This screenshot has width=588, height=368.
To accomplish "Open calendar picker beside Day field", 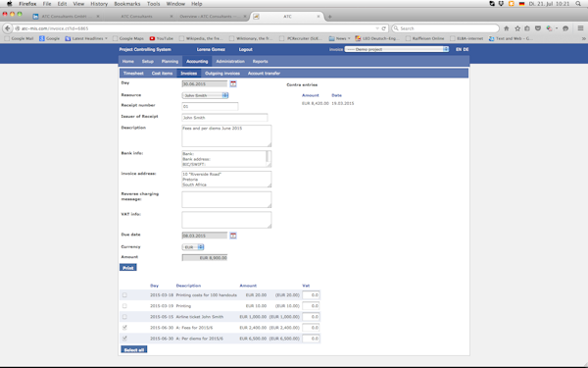I will tap(233, 83).
